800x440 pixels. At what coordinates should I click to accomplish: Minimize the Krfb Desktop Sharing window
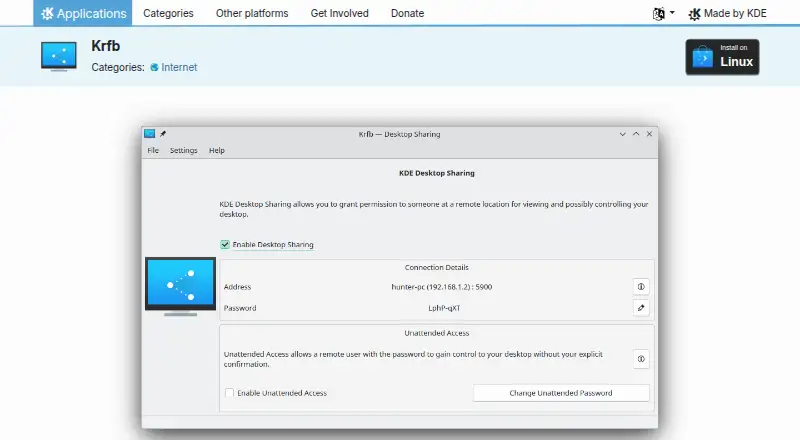click(622, 134)
